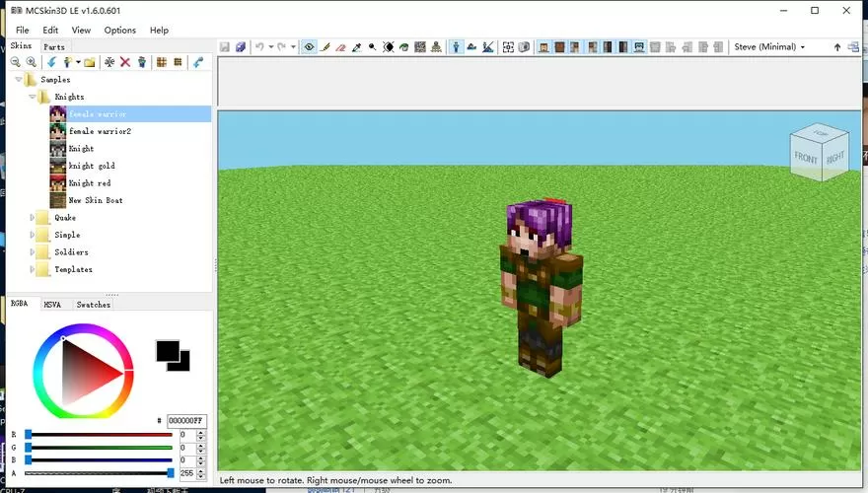Select the Dodge/Burn tool

[373, 47]
